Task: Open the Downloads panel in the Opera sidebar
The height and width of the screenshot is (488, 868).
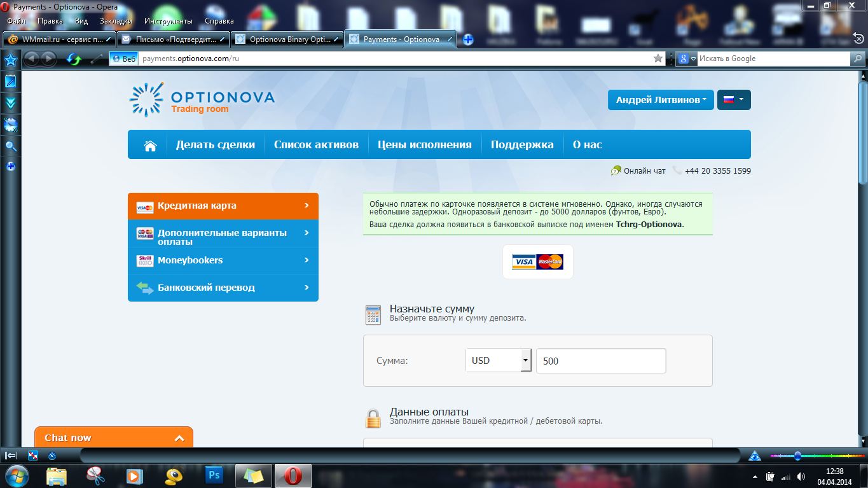Action: point(10,103)
